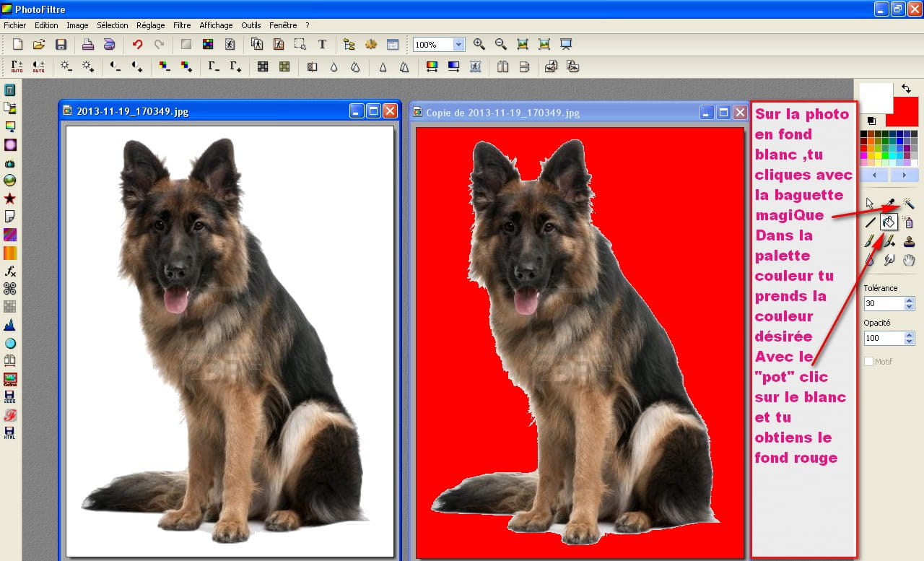
Task: Open the Edition menu
Action: (x=46, y=25)
